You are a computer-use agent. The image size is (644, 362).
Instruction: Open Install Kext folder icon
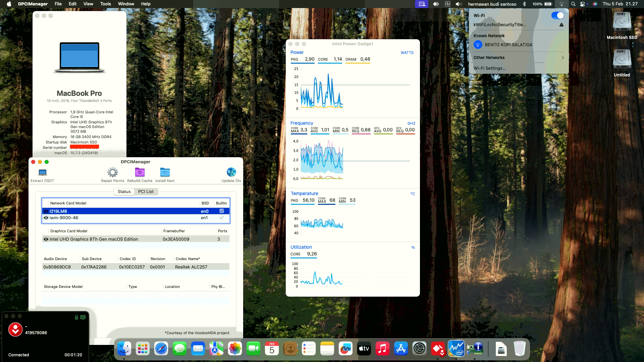[x=165, y=172]
